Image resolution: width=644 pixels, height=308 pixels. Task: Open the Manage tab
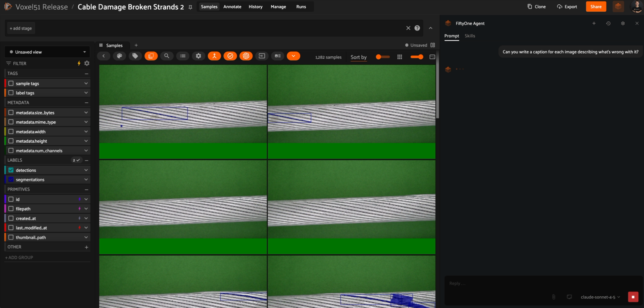(x=278, y=7)
